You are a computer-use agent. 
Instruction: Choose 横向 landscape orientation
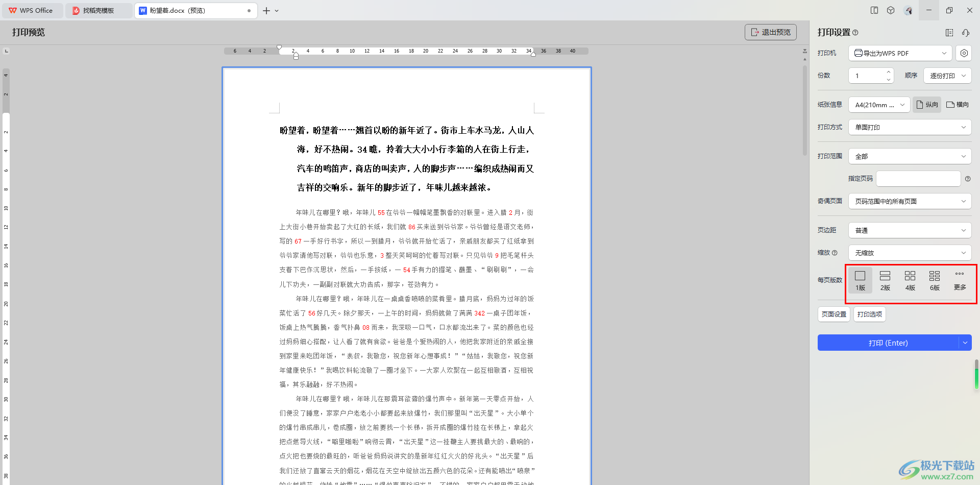[x=958, y=105]
